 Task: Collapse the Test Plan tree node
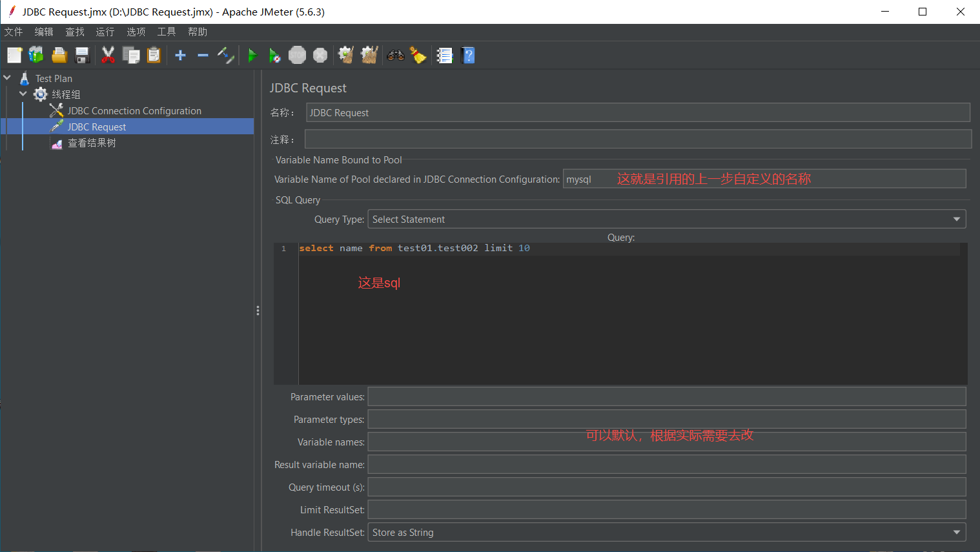pyautogui.click(x=7, y=78)
